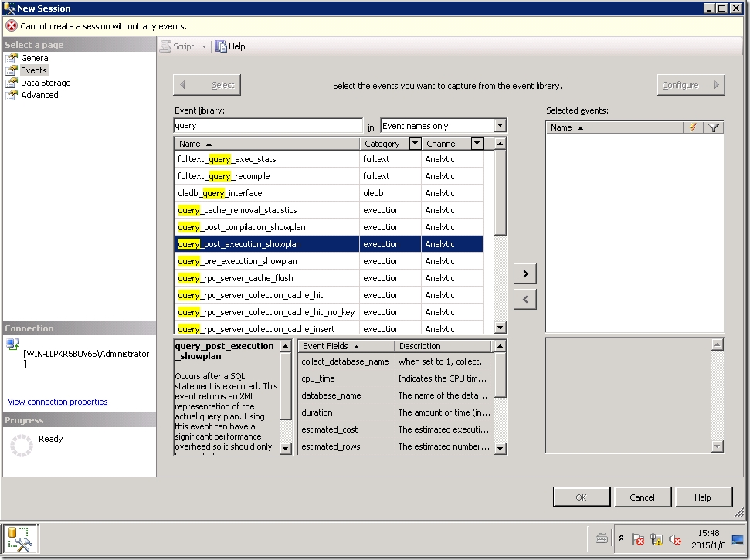Open the Events page
The height and width of the screenshot is (560, 750).
point(33,70)
